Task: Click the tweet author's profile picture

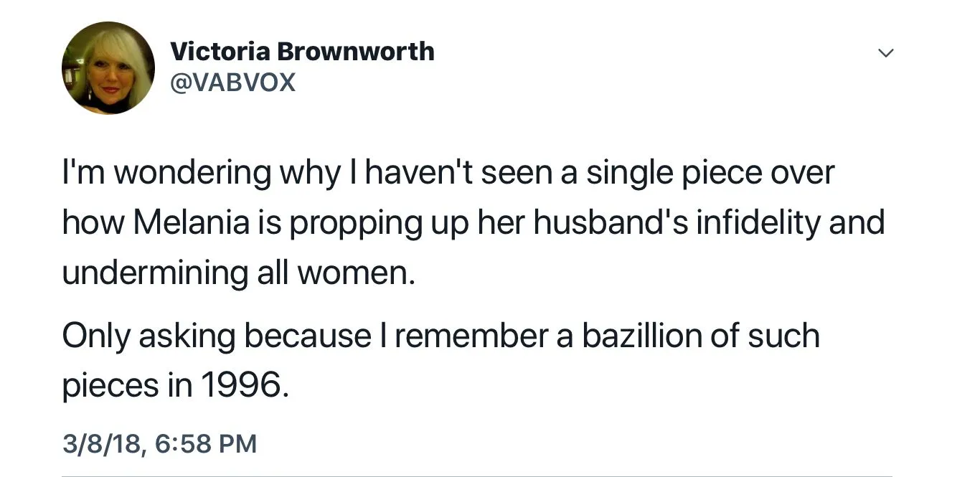Action: pyautogui.click(x=108, y=68)
